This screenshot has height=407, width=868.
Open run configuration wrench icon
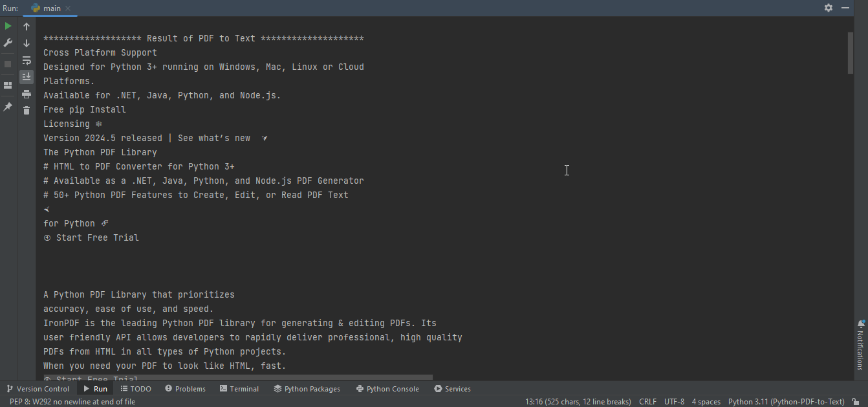(8, 43)
